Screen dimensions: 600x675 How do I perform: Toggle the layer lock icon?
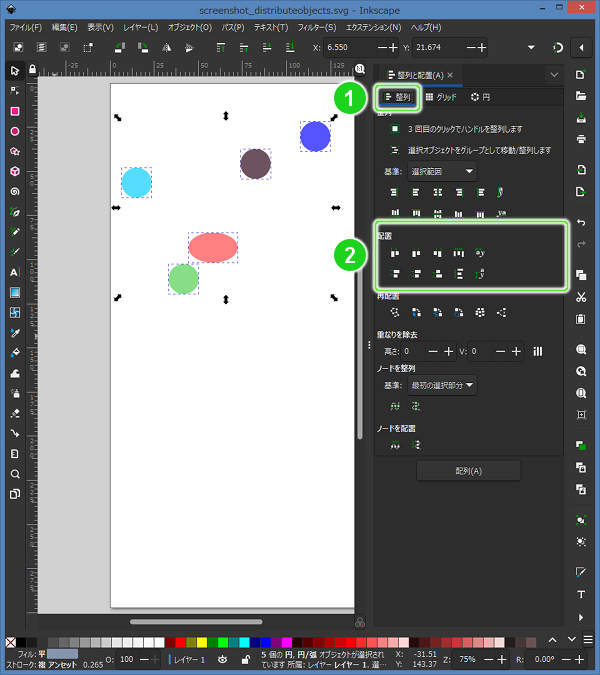pos(246,660)
